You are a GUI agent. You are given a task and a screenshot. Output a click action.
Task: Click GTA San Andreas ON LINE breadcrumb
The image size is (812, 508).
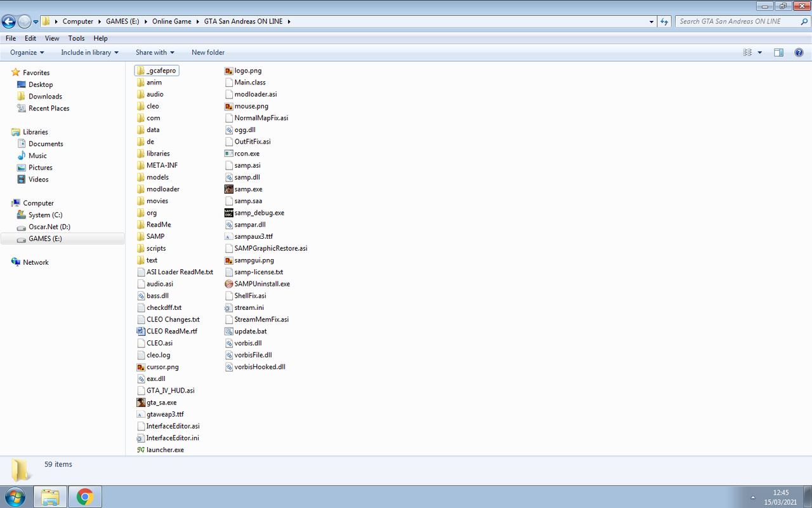tap(244, 22)
